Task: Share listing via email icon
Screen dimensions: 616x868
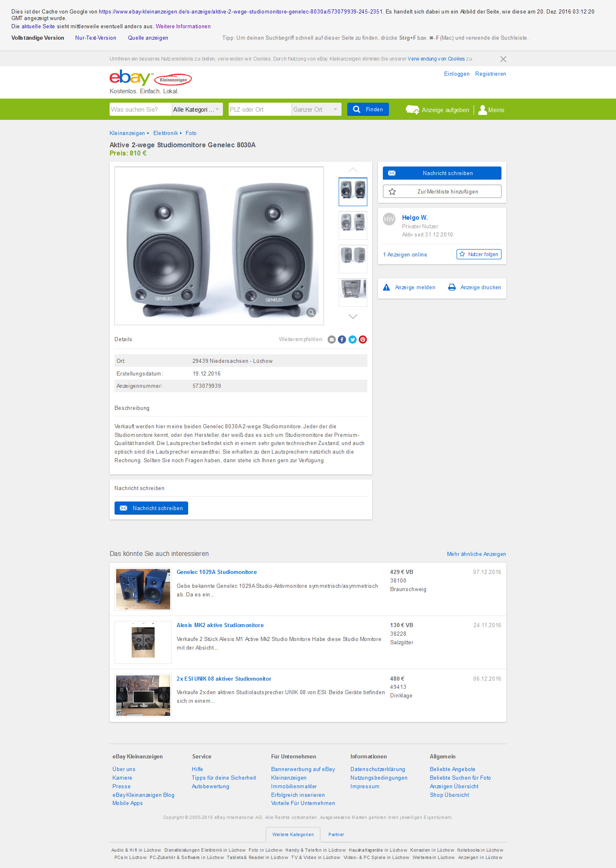Action: pos(332,340)
